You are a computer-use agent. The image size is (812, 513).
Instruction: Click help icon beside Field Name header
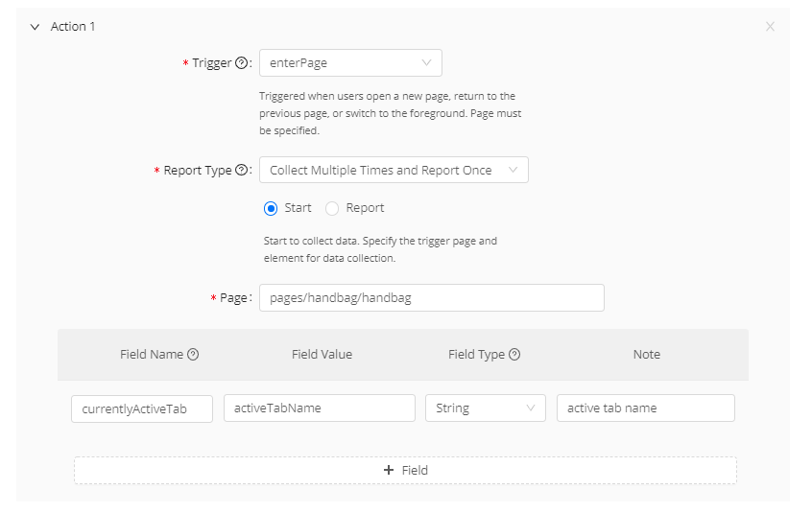tap(193, 355)
